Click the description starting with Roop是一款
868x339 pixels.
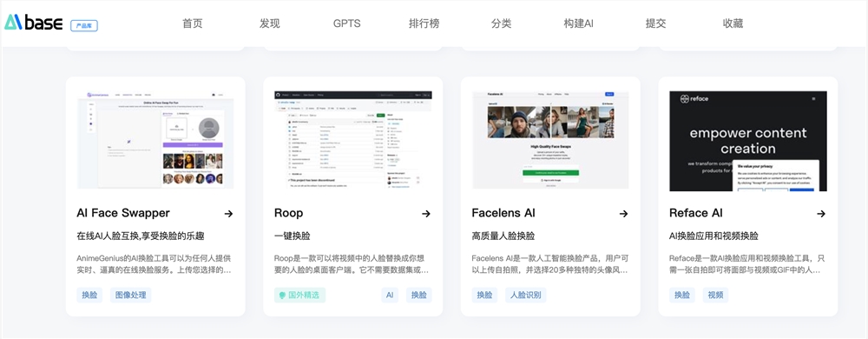click(352, 264)
